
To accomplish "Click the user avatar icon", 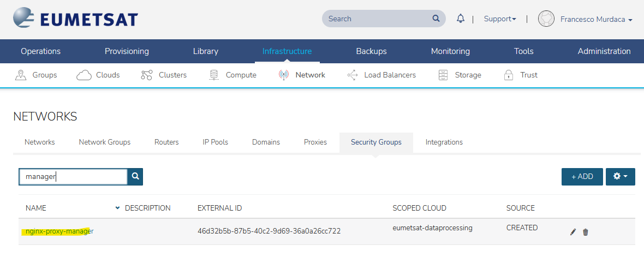I will coord(546,19).
